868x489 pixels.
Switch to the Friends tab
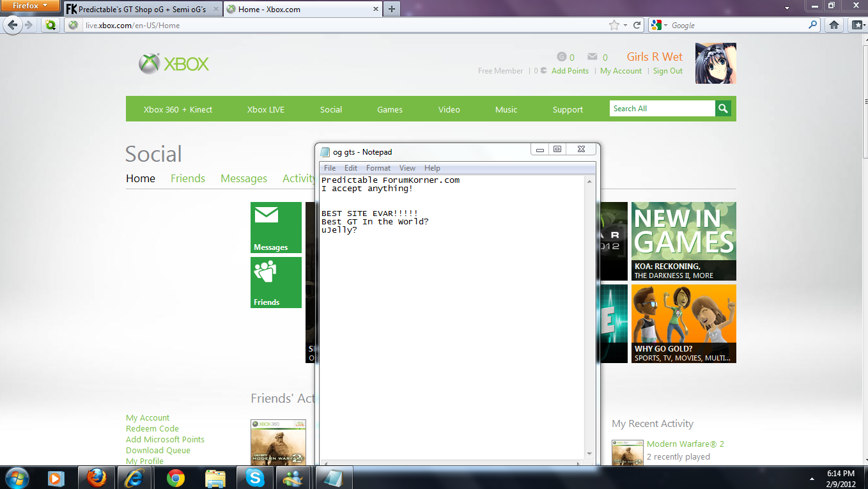[188, 178]
